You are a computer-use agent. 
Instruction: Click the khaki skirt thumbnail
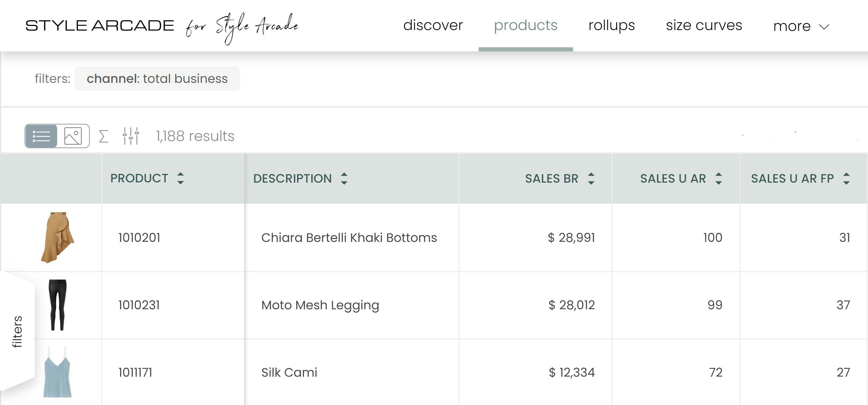point(57,237)
